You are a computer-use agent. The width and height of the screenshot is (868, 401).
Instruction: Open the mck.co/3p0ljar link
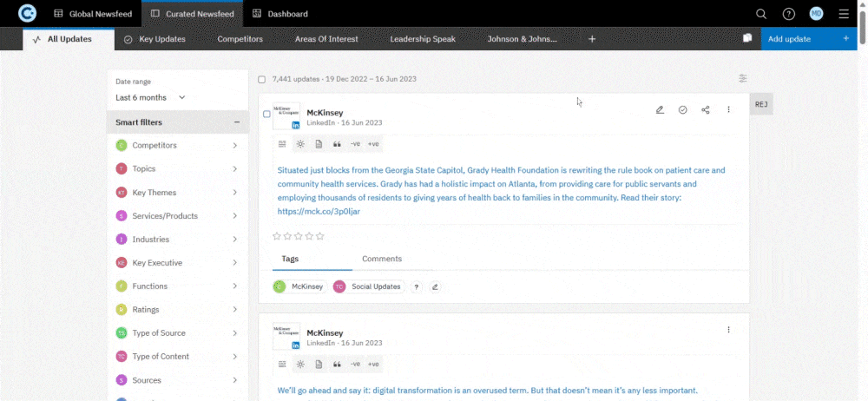[x=319, y=212]
